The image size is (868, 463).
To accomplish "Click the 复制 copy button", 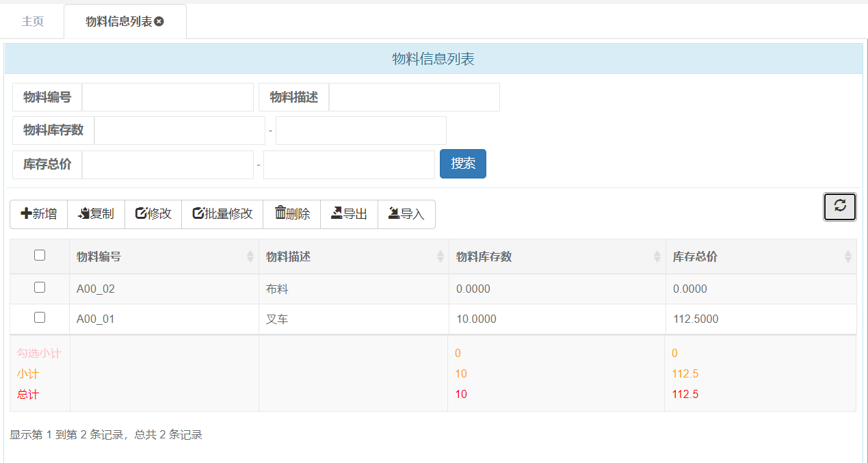I will click(x=96, y=214).
